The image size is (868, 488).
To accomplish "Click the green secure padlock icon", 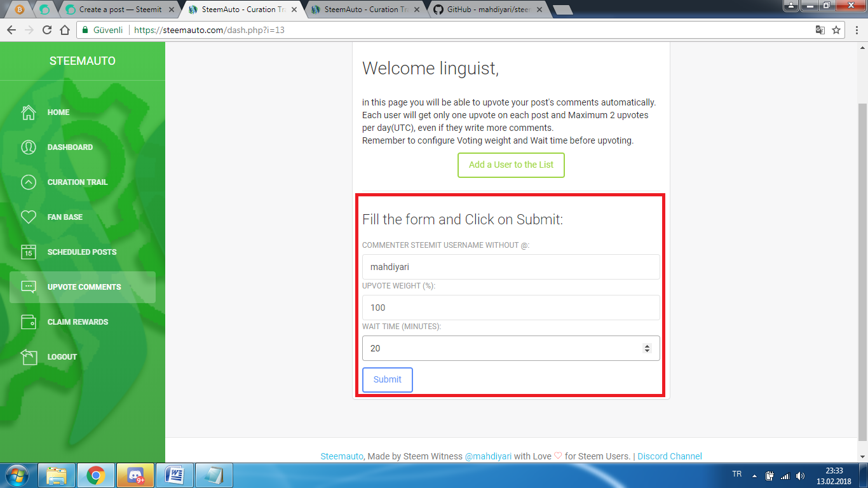I will pyautogui.click(x=85, y=30).
